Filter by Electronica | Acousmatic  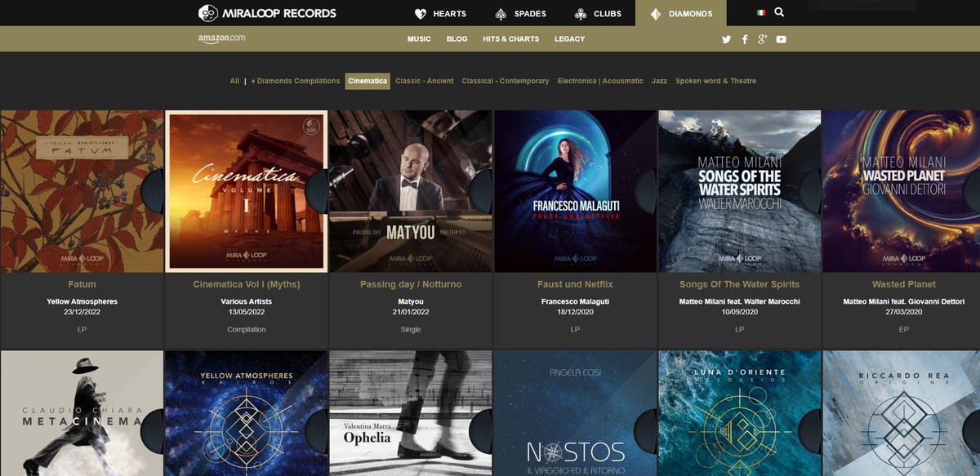pyautogui.click(x=600, y=81)
